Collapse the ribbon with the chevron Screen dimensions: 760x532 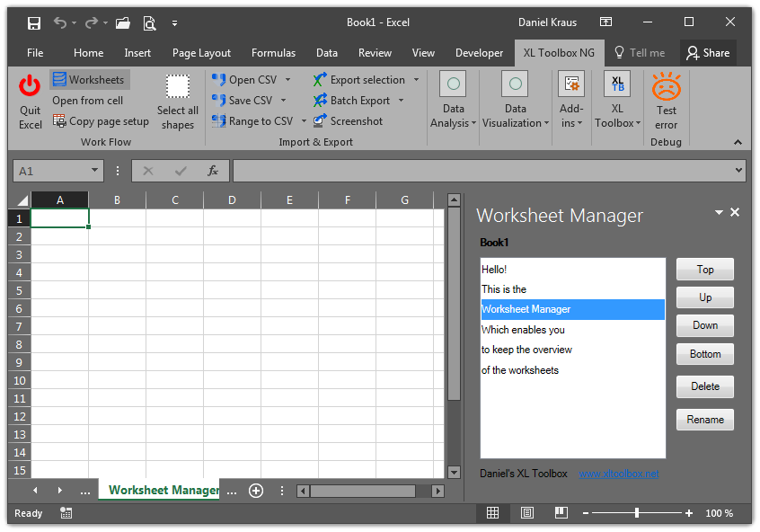[x=738, y=142]
